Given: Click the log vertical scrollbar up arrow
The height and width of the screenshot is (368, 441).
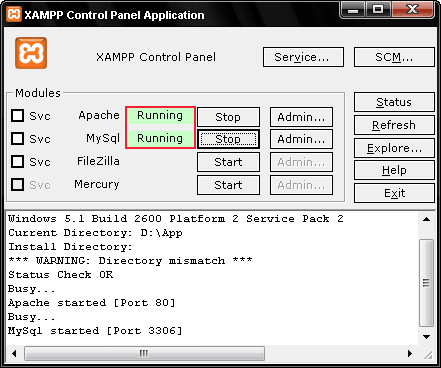Looking at the screenshot, I should 426,219.
